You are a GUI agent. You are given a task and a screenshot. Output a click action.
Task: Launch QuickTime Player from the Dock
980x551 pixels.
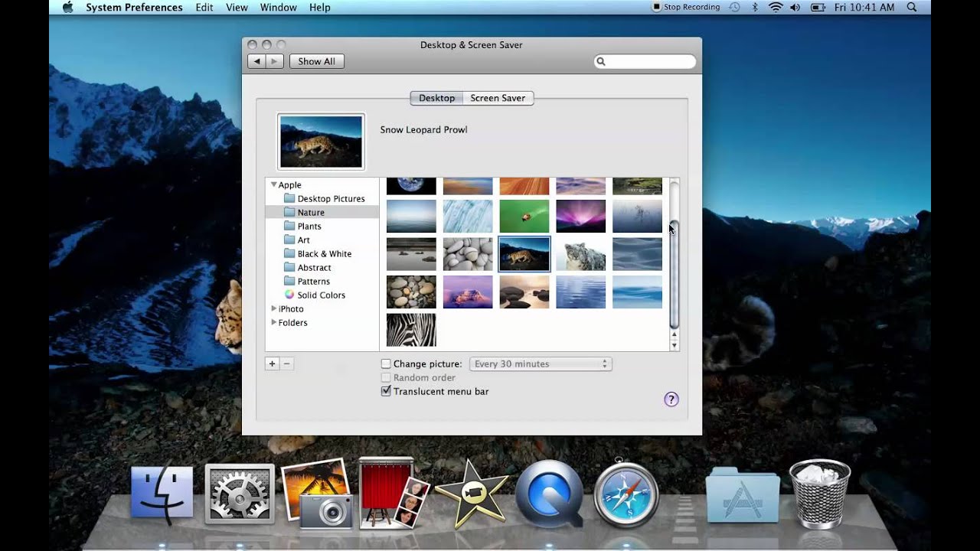pos(549,494)
